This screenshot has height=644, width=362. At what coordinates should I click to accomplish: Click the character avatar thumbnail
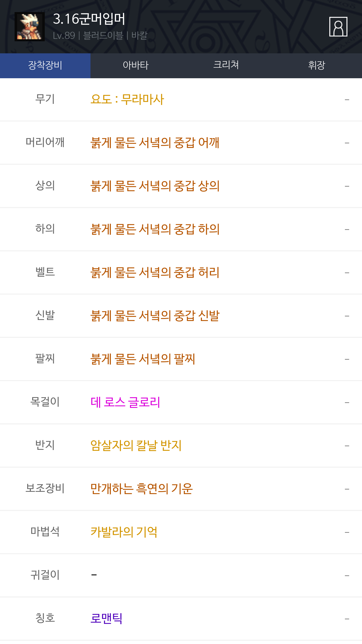(x=30, y=27)
